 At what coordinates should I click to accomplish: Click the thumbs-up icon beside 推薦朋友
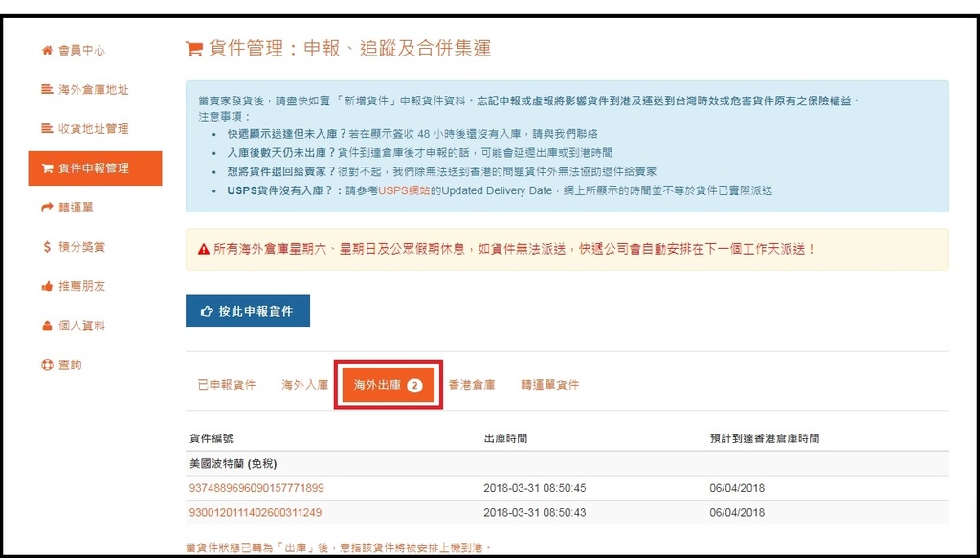[x=46, y=286]
